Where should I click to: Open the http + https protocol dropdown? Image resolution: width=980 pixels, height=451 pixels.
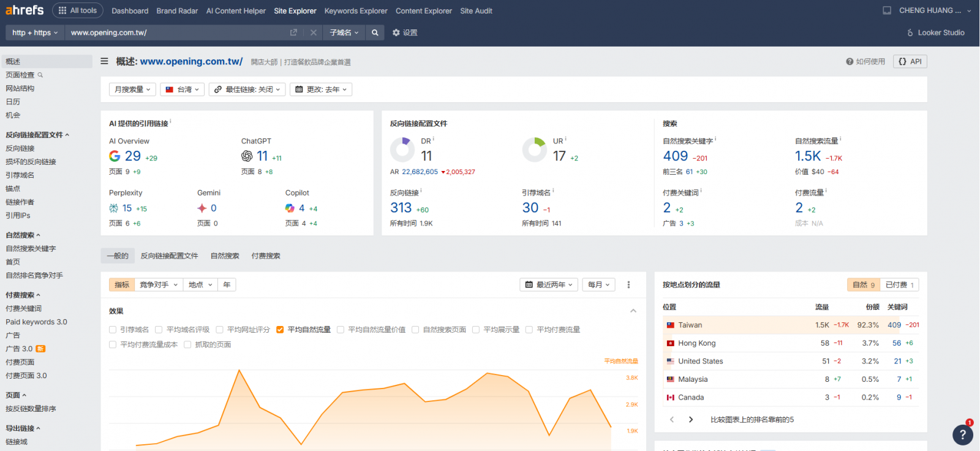pyautogui.click(x=35, y=32)
